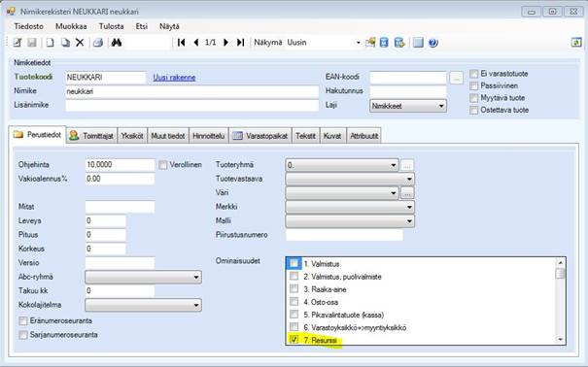This screenshot has height=367, width=588.
Task: Click the Toimittajat tab person icon
Action: click(74, 135)
